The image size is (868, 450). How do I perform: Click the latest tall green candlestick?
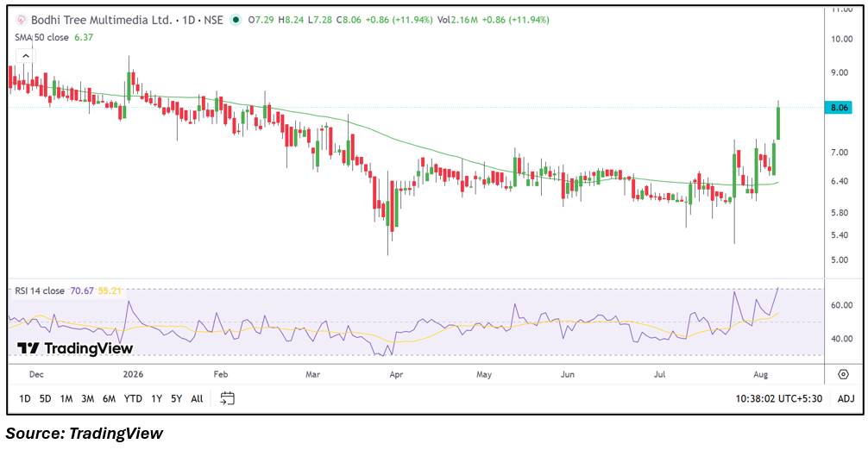[x=778, y=122]
